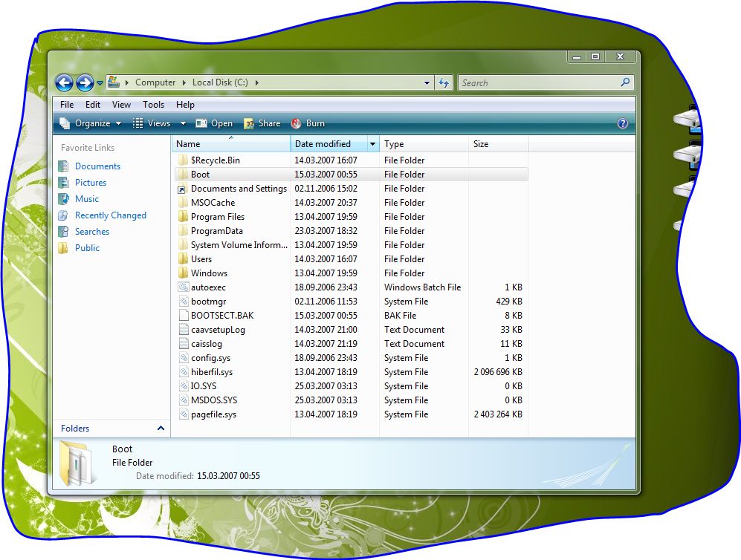Click the large Boot folder preview thumbnail
This screenshot has width=741, height=560.
point(77,463)
